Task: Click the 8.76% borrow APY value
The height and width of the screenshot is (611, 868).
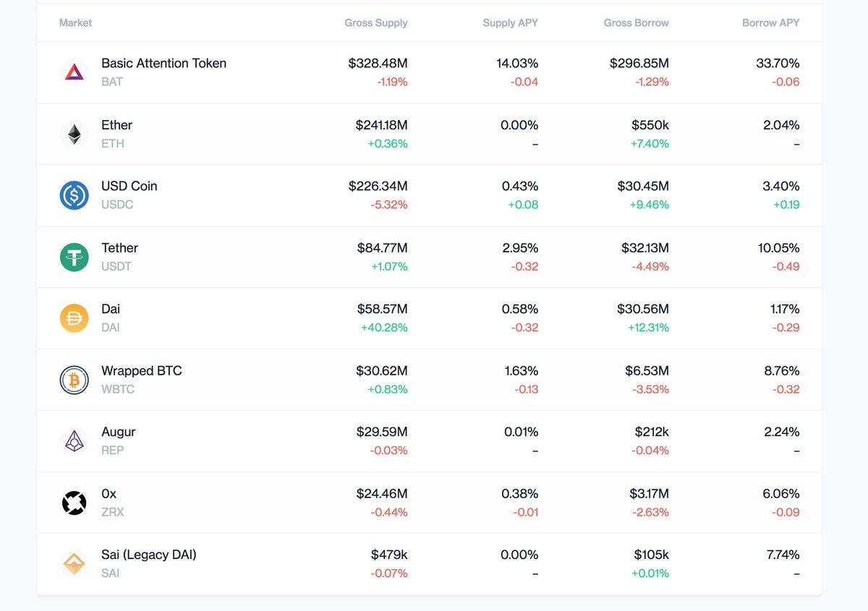Action: [781, 371]
